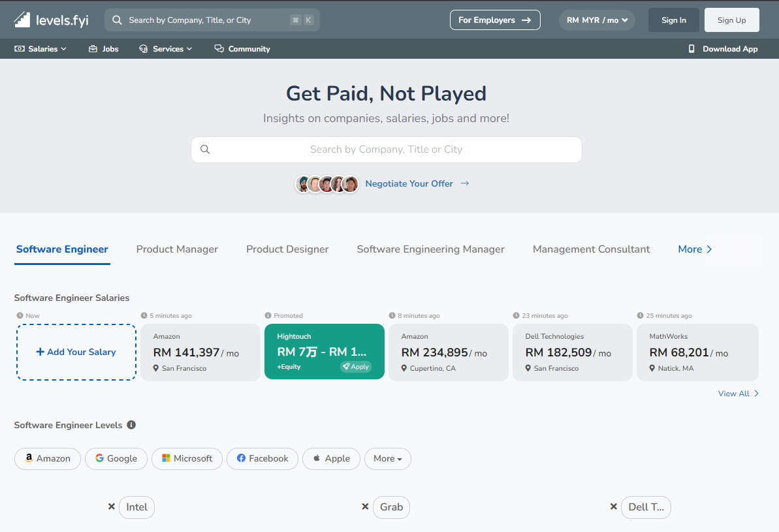The width and height of the screenshot is (779, 532).
Task: Click the info icon beside Software Engineer Levels
Action: click(131, 425)
